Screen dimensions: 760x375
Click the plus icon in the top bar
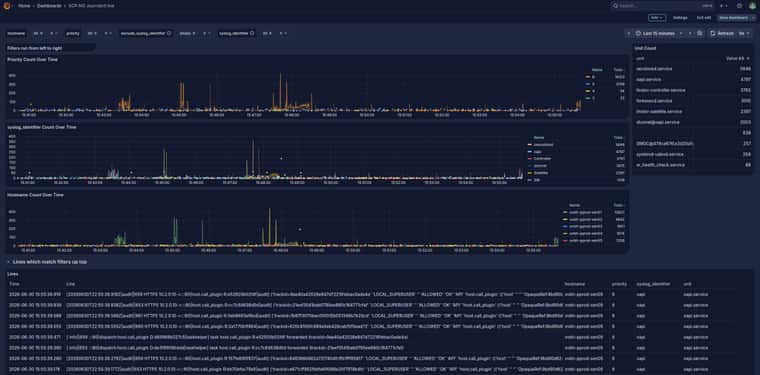tap(722, 6)
